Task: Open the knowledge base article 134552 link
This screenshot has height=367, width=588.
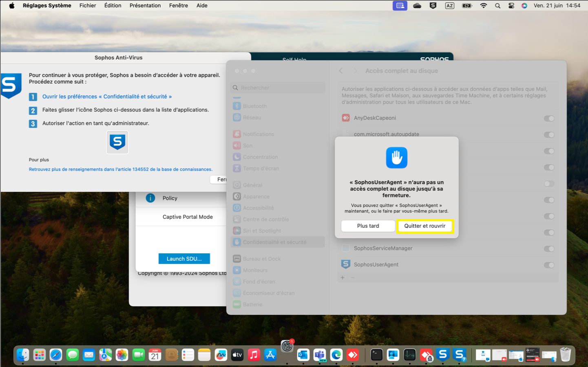Action: click(121, 169)
